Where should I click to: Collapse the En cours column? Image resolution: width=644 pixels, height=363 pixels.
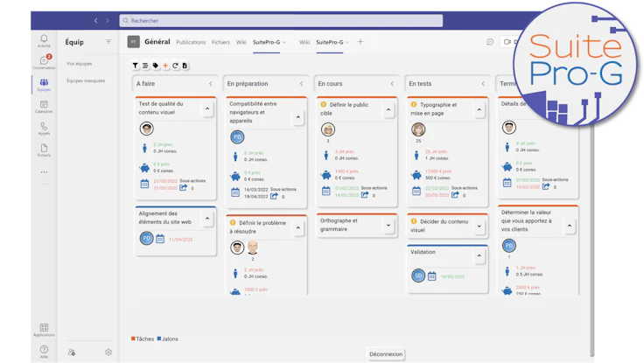(x=392, y=84)
